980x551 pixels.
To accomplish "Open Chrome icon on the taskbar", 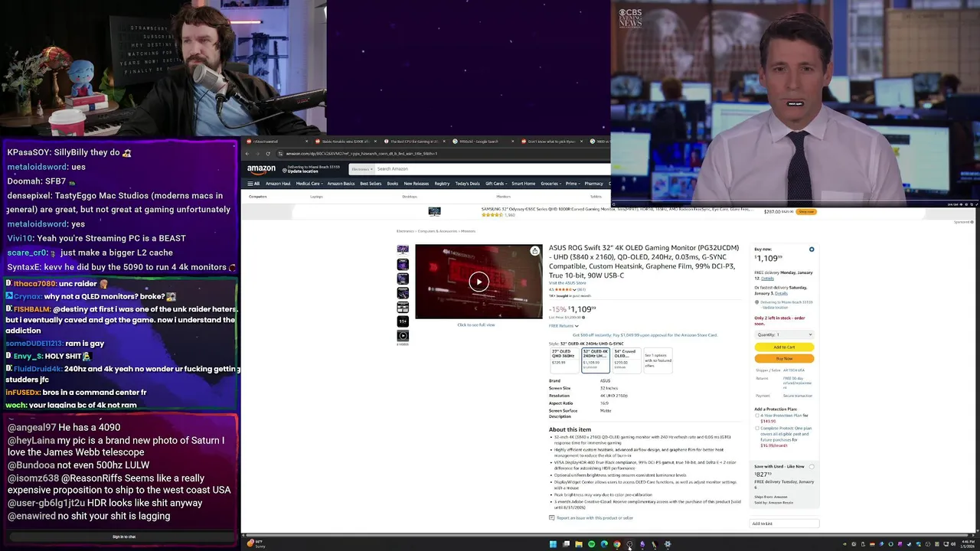I will coord(616,544).
